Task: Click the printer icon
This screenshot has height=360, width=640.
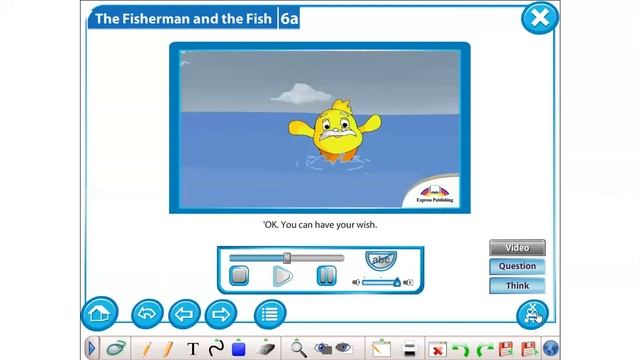Action: [409, 349]
